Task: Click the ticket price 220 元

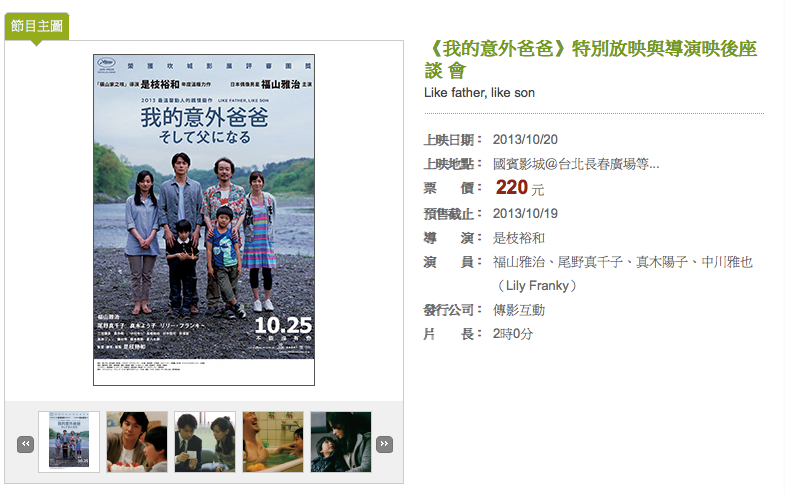Action: tap(520, 188)
